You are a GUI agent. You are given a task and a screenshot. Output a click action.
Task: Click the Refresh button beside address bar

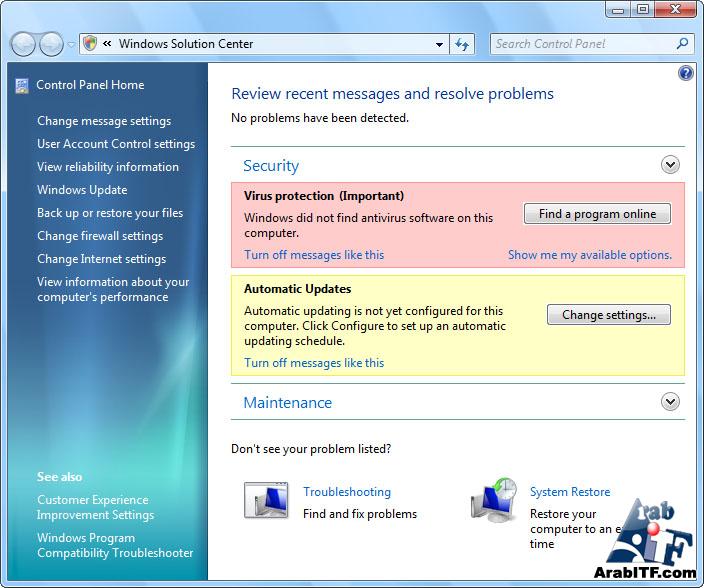click(x=462, y=44)
